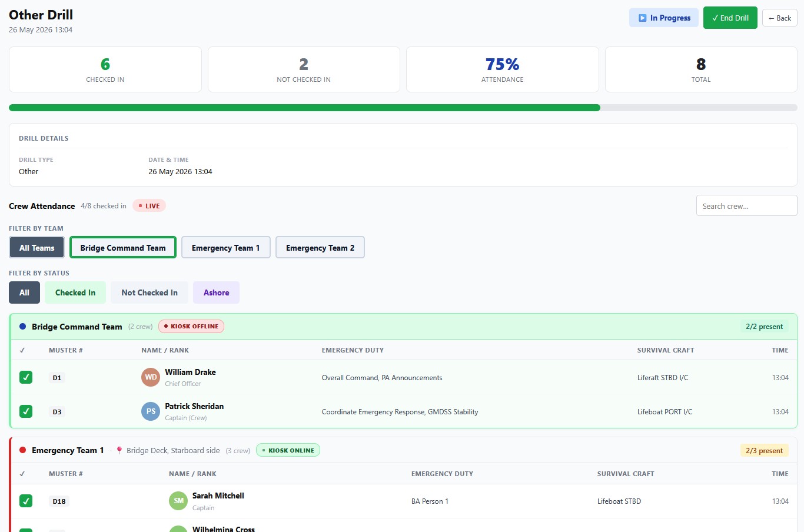Click 'Lifeboat PORT I/C' survival craft cell

[665, 412]
